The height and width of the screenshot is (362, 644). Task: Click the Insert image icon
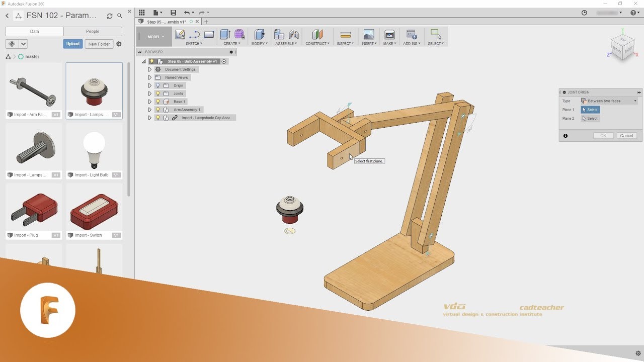coord(369,34)
